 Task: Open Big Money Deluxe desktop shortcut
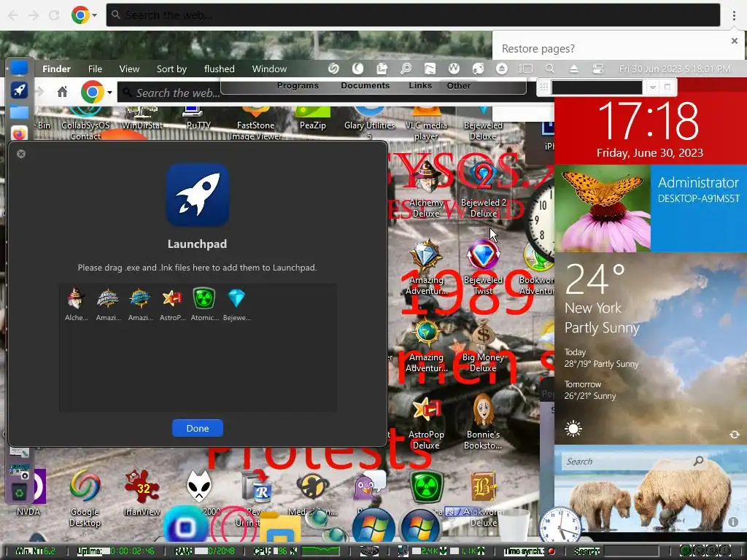click(x=483, y=345)
